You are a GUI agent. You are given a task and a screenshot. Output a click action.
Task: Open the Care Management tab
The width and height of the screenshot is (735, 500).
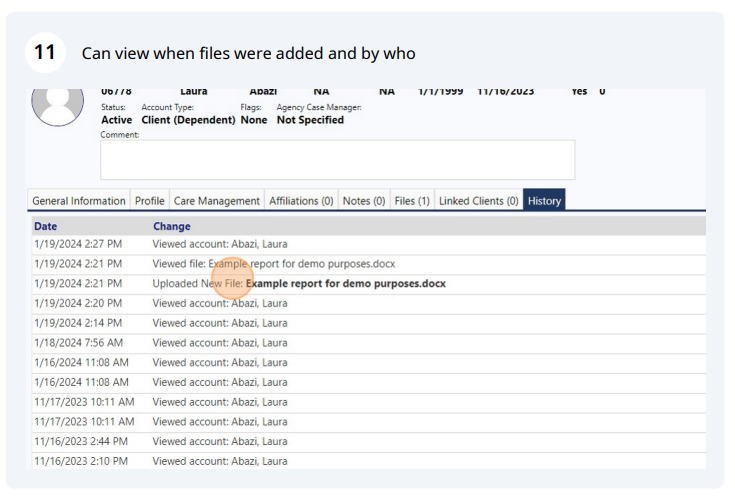click(217, 201)
